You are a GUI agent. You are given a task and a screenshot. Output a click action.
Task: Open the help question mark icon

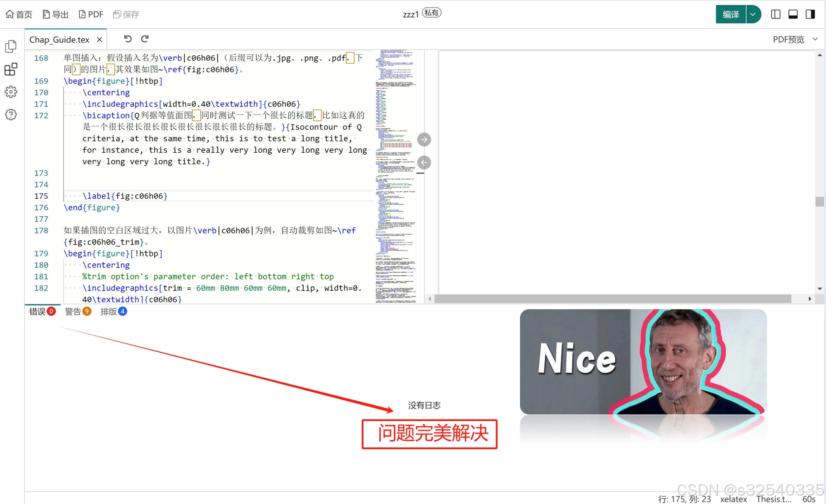[x=11, y=114]
